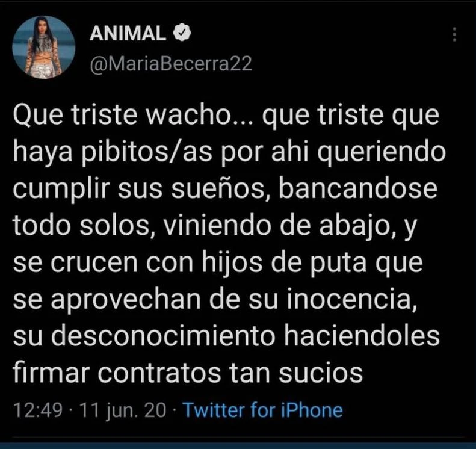Open the three-dot more options menu
This screenshot has height=449, width=476.
454,34
